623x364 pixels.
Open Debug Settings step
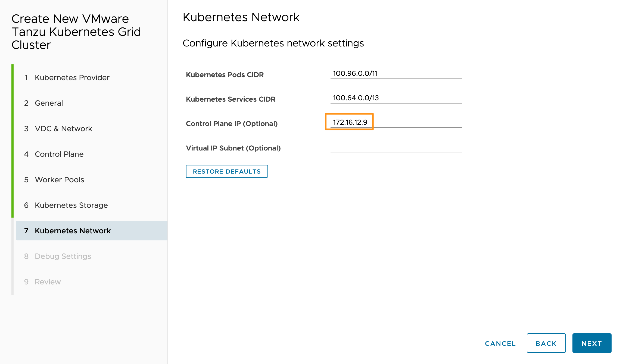(x=58, y=256)
